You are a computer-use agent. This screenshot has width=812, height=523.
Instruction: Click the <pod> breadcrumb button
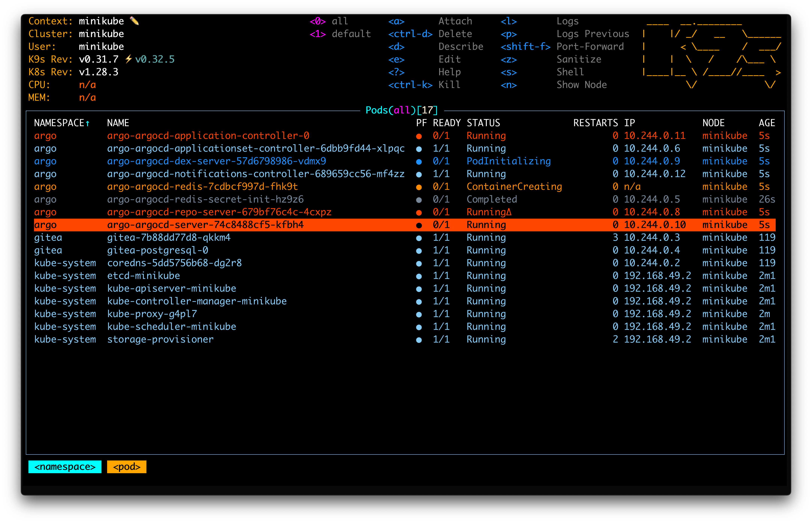coord(126,467)
